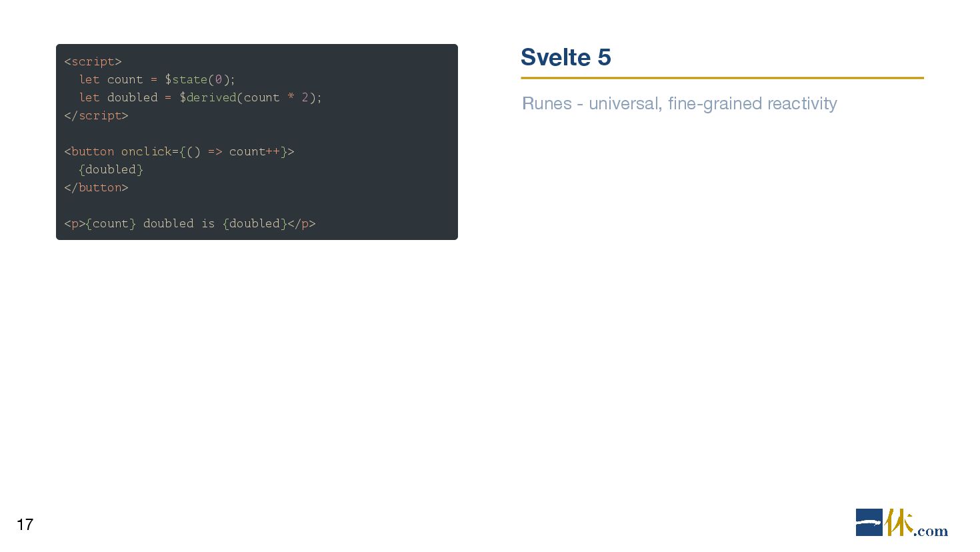Viewport: 980px width, 552px height.
Task: Click the company logo in the corner
Action: 901,523
